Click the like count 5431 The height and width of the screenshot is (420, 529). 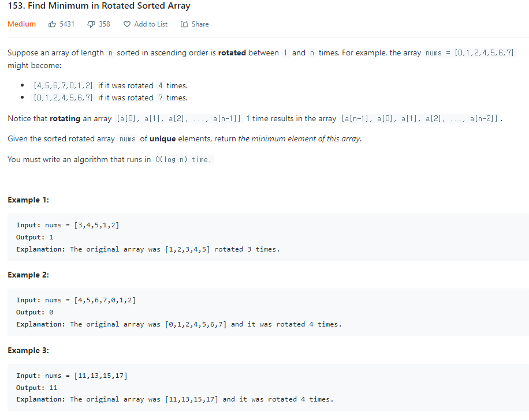[68, 24]
